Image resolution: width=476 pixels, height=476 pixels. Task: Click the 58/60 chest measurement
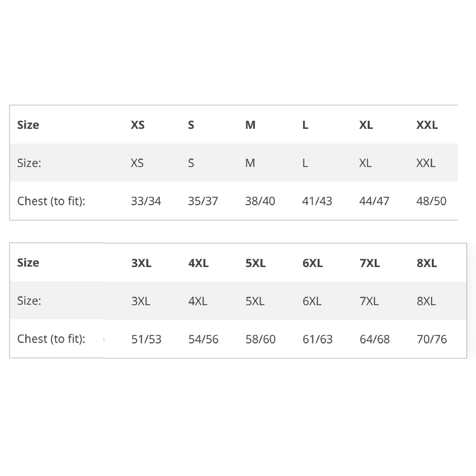pos(261,339)
